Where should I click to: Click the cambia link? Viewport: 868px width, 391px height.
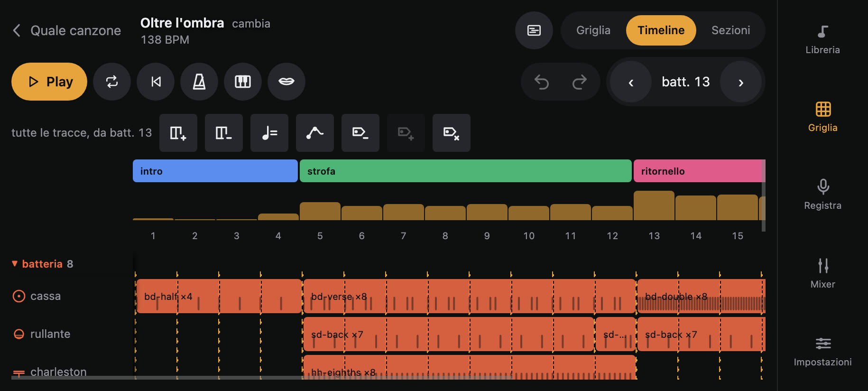coord(251,24)
